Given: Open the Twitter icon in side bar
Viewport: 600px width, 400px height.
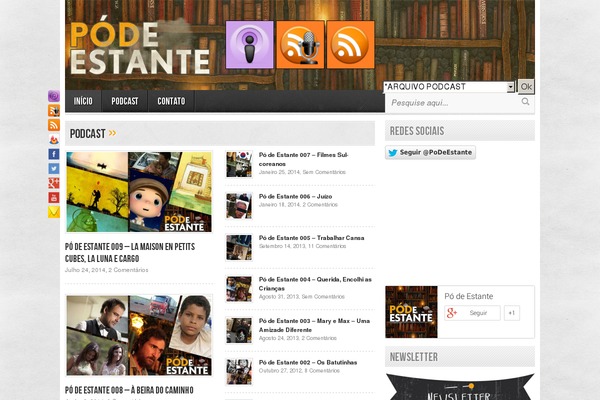Looking at the screenshot, I should pyautogui.click(x=54, y=168).
